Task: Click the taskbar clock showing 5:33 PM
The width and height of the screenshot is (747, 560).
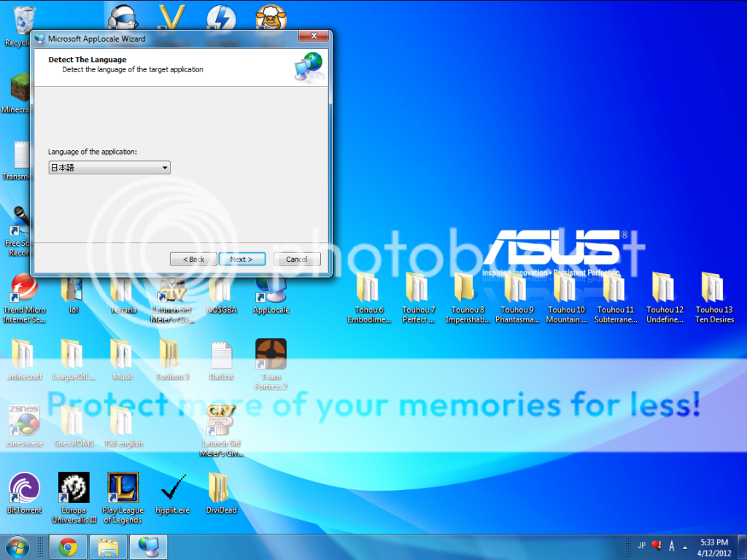Action: 713,547
